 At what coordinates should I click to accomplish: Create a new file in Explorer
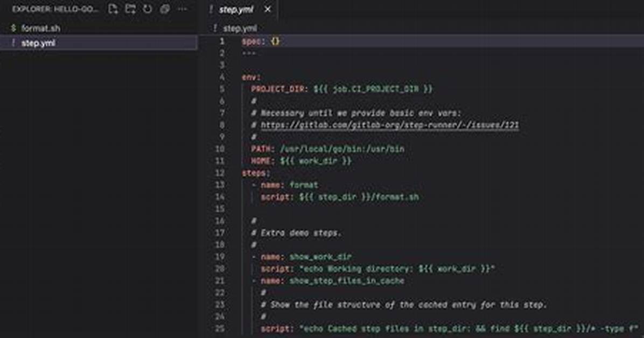(113, 9)
